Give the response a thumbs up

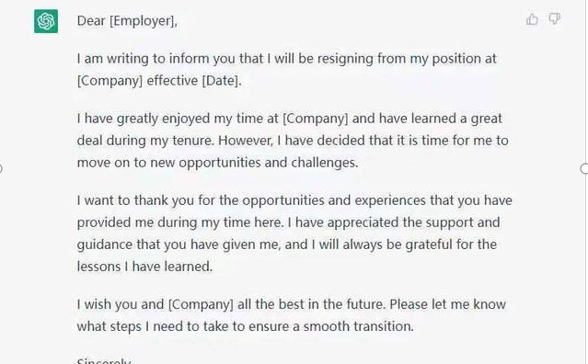click(x=532, y=19)
